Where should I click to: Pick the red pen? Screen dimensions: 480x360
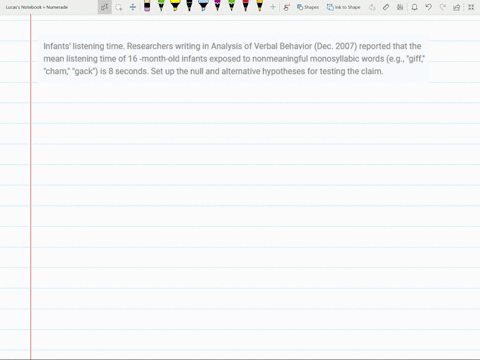(x=245, y=6)
